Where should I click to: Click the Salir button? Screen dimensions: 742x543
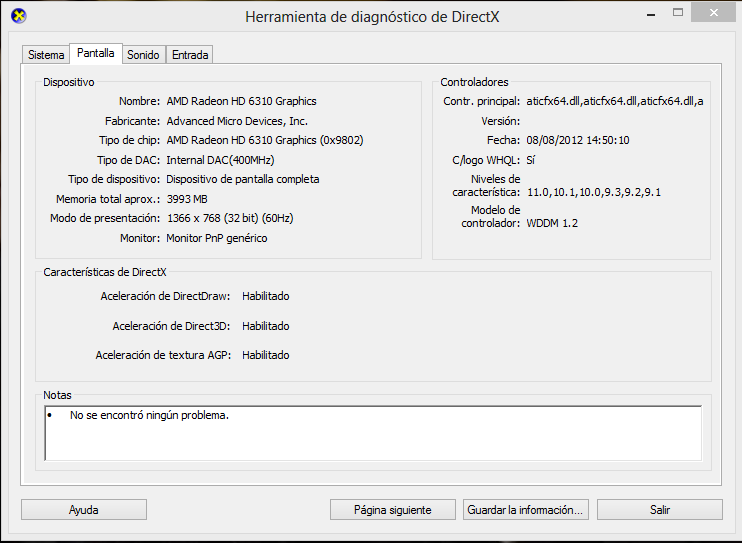pos(660,510)
